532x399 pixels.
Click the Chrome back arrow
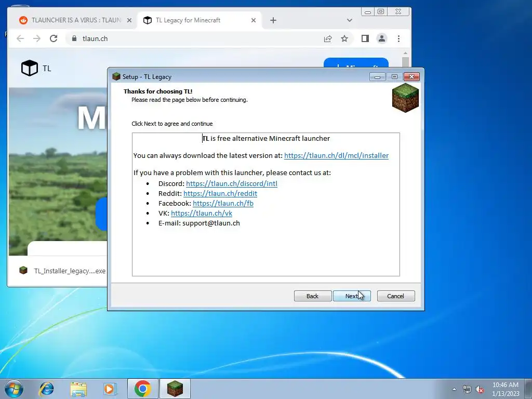[x=20, y=38]
